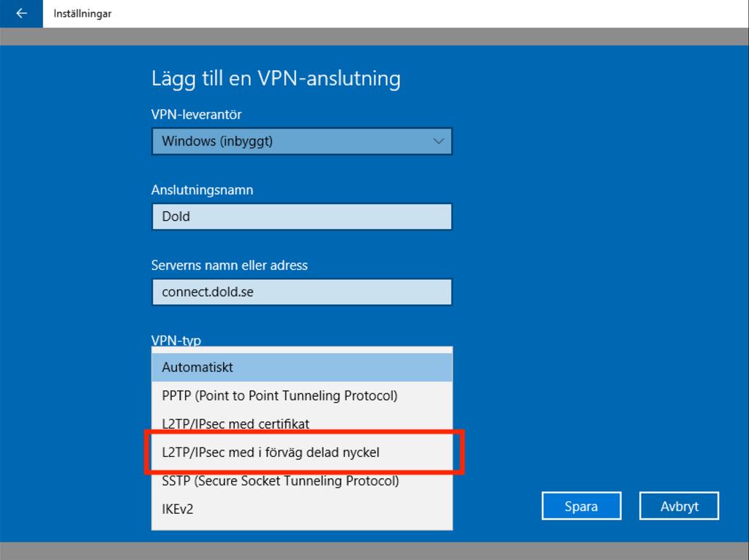This screenshot has width=749, height=560.
Task: Click the Serverns namn eller adress label
Action: coord(229,265)
